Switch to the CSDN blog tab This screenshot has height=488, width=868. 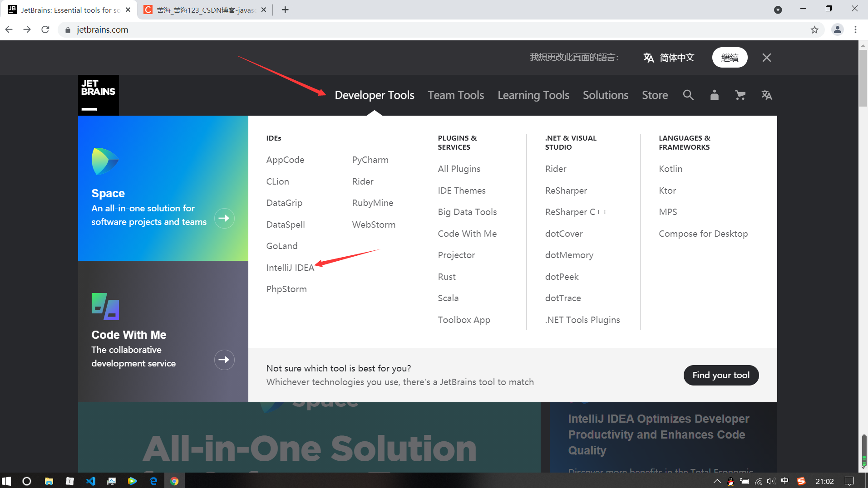[206, 10]
